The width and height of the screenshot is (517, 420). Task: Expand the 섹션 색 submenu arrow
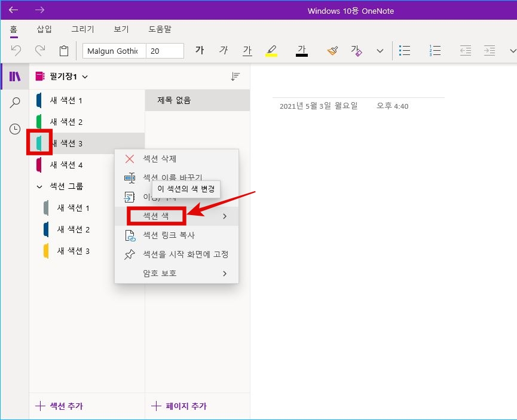pos(225,216)
